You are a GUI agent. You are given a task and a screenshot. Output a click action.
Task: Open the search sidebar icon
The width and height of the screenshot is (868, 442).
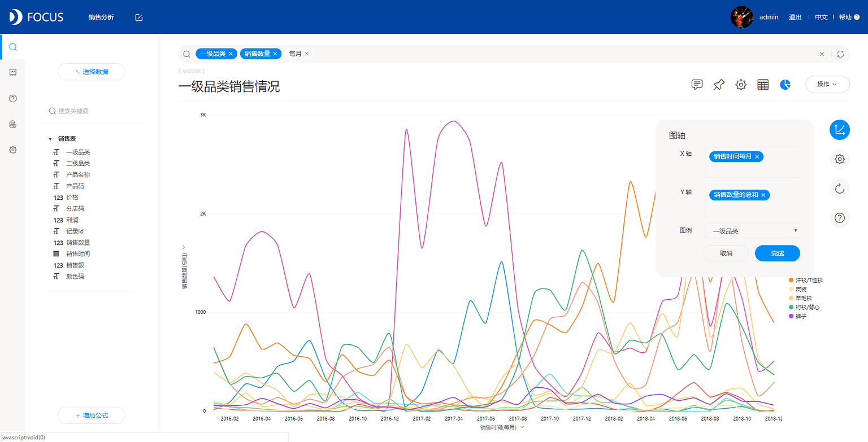(12, 47)
